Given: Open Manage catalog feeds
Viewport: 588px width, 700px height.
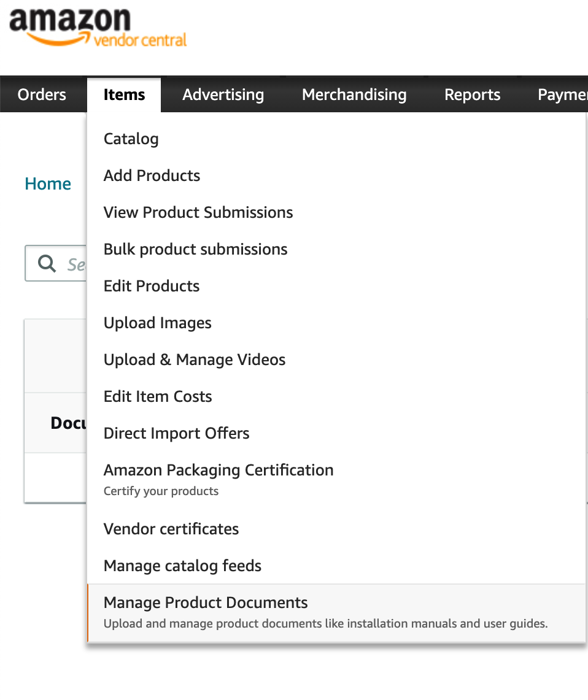Looking at the screenshot, I should (x=182, y=566).
